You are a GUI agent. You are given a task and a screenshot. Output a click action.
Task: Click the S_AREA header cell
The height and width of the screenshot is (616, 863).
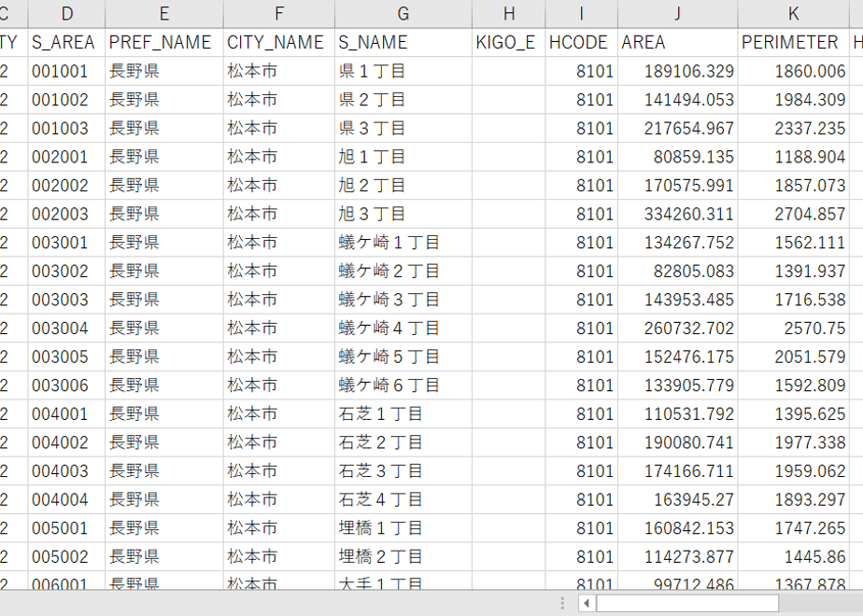click(x=66, y=42)
